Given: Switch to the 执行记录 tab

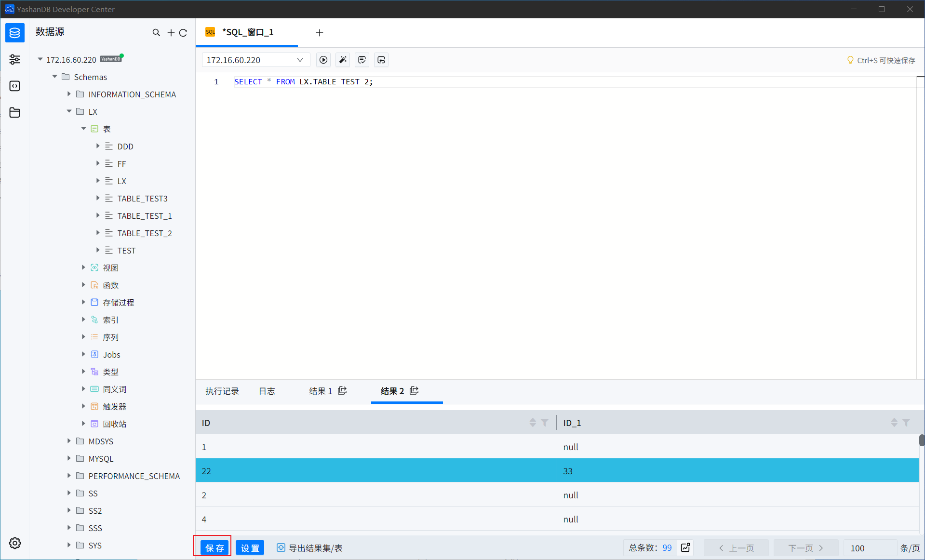Looking at the screenshot, I should pyautogui.click(x=222, y=391).
